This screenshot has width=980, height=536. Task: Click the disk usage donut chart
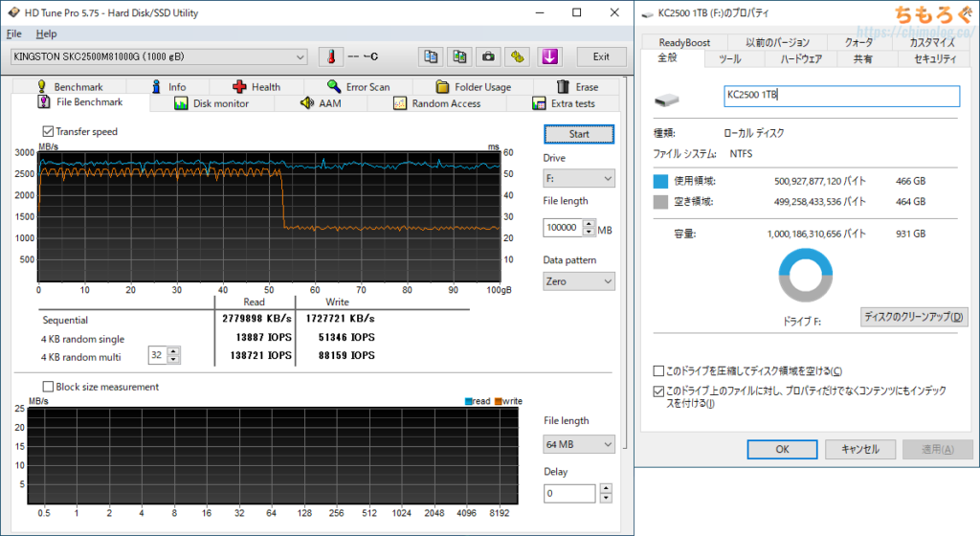point(806,276)
